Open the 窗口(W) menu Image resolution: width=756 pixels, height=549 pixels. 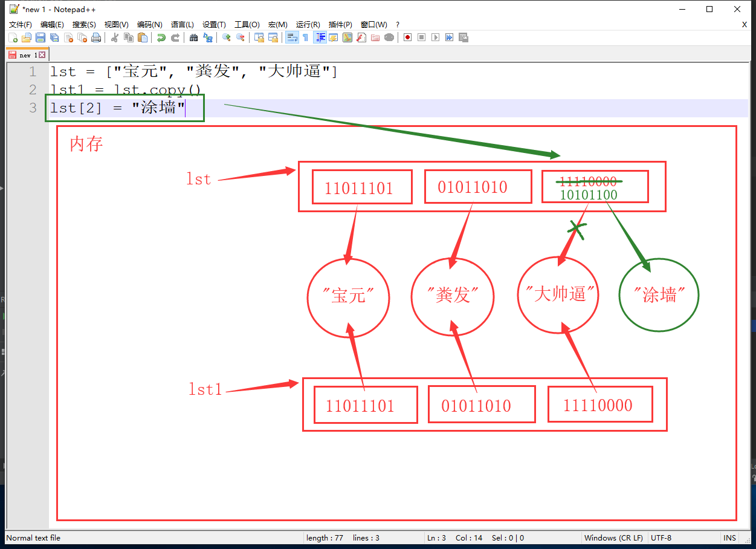click(x=373, y=24)
